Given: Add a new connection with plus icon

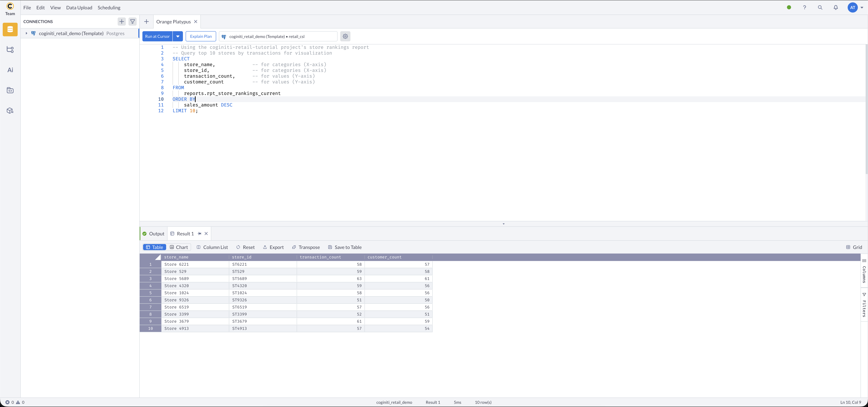Looking at the screenshot, I should [122, 22].
